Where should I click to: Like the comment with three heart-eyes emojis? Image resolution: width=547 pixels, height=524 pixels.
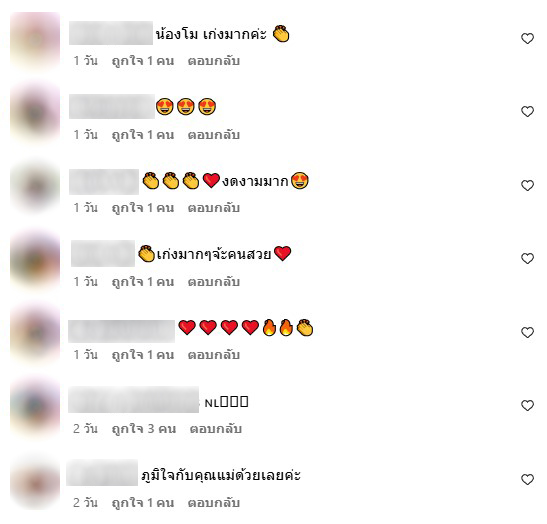[527, 112]
